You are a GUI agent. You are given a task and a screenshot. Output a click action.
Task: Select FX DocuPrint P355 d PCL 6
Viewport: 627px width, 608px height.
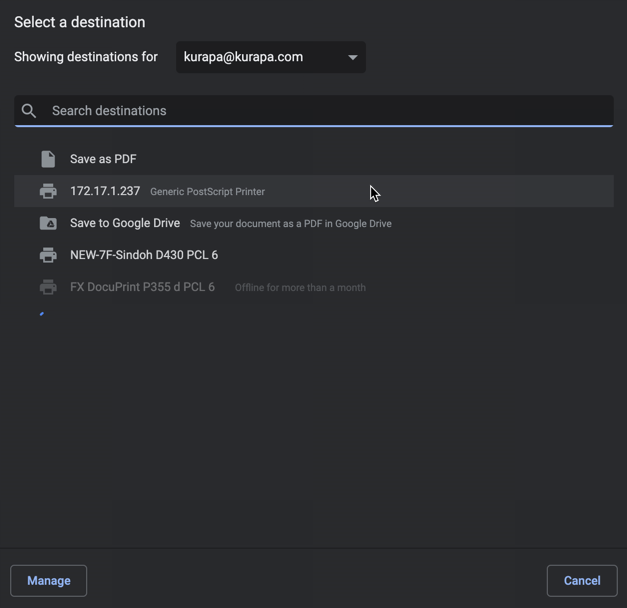pyautogui.click(x=142, y=287)
